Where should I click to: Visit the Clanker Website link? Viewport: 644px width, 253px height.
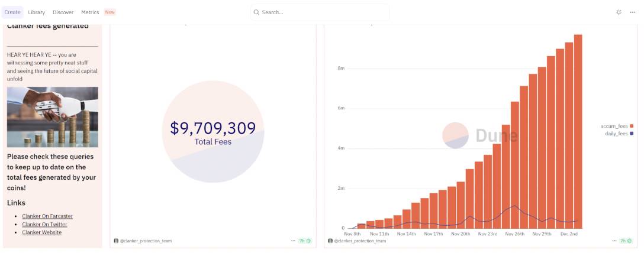coord(41,232)
